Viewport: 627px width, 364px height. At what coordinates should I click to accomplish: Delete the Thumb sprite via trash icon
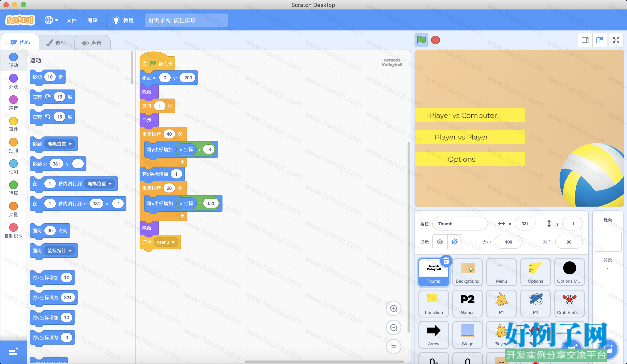446,261
